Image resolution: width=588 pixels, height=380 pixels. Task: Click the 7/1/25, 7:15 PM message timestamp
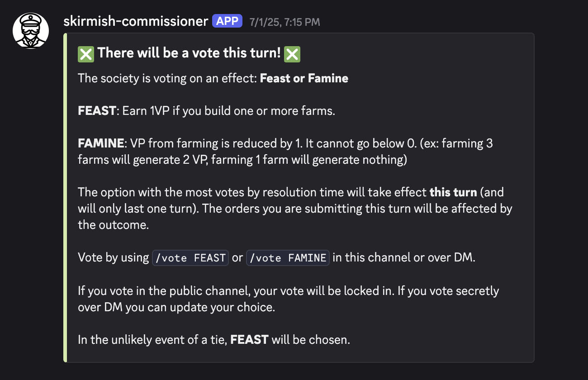click(x=285, y=22)
